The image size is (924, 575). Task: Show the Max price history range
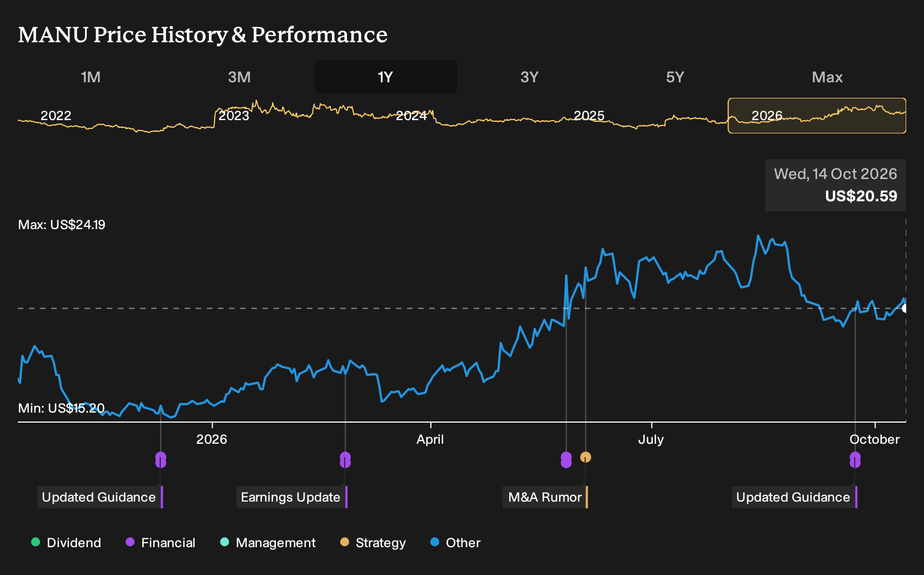coord(827,77)
